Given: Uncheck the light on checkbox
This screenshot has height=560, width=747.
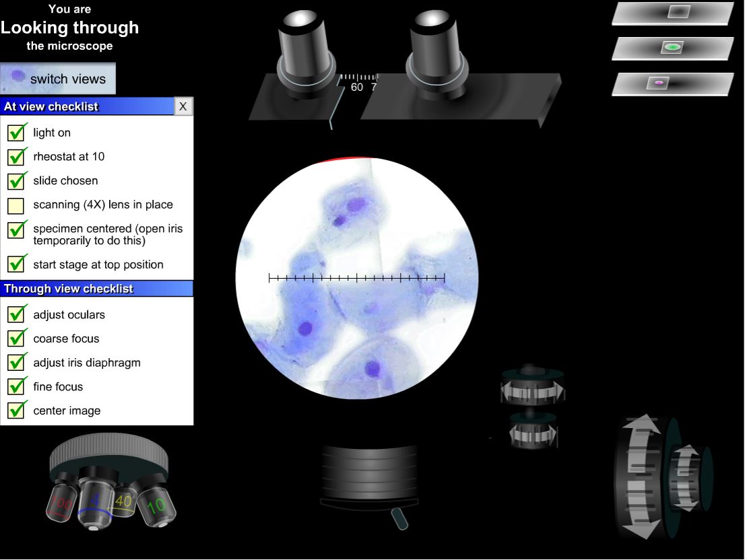Looking at the screenshot, I should [x=17, y=133].
